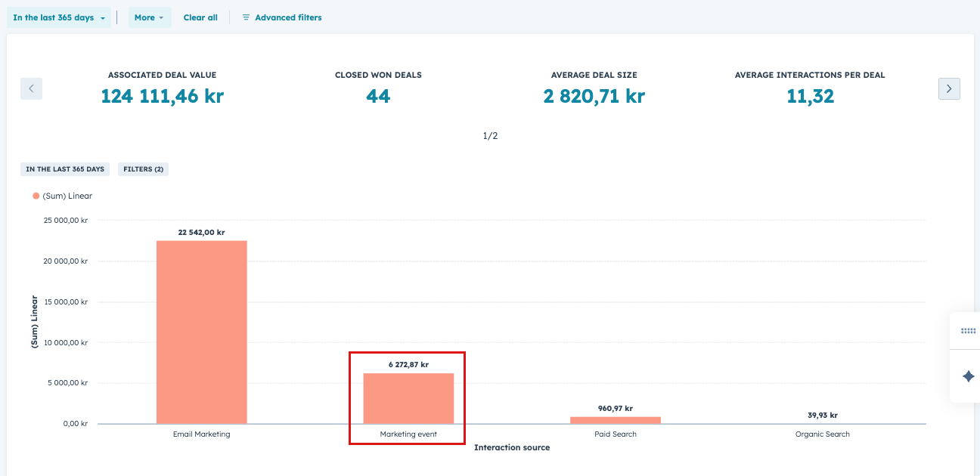Screen dimensions: 980x476
Task: Click the right arrow in the metrics carousel
Action: [x=949, y=88]
